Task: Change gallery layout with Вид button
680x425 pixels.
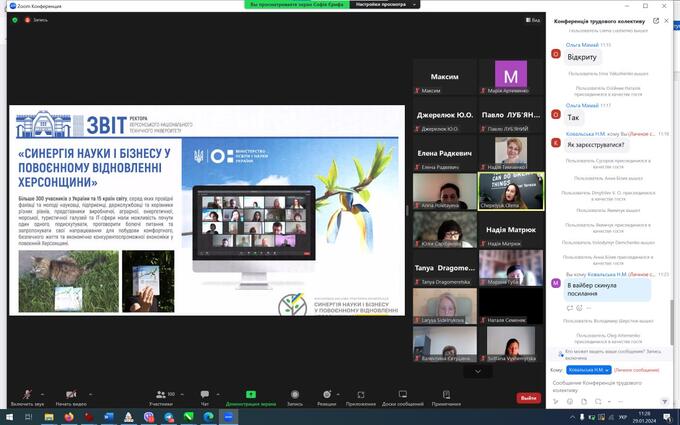Action: pos(534,20)
